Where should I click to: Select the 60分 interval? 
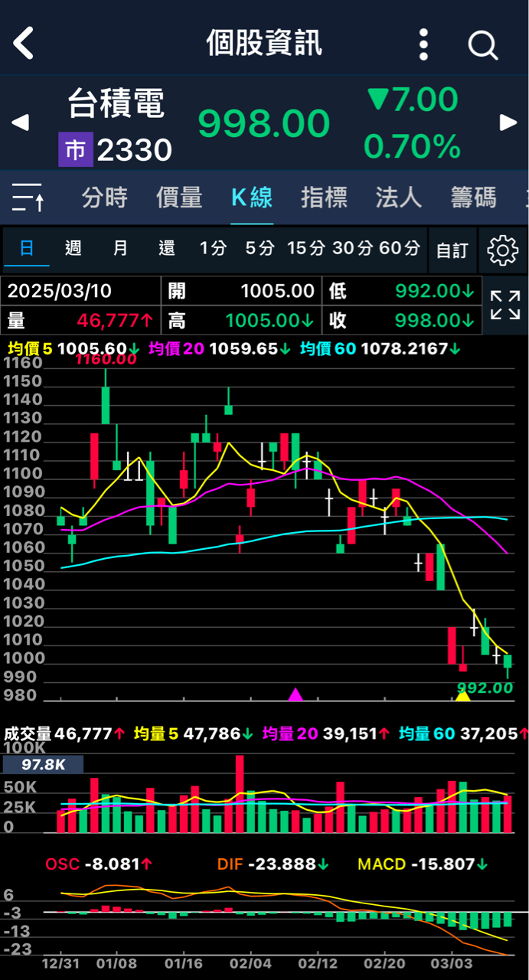400,248
